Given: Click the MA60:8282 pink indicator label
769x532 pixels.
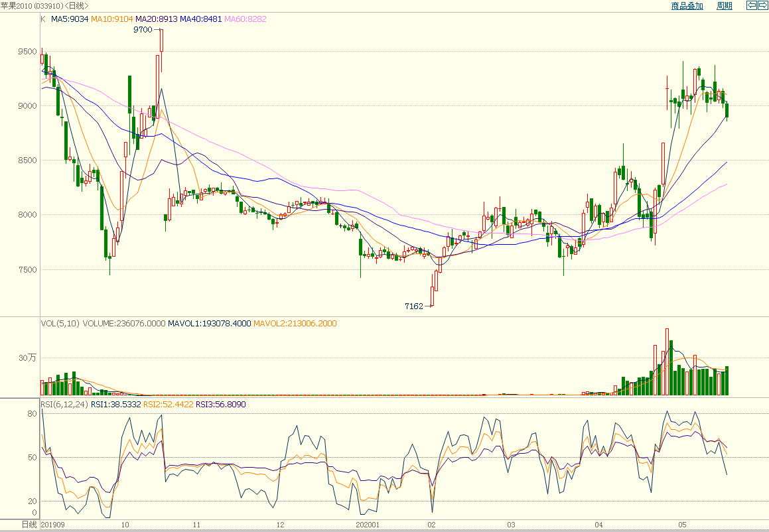Looking at the screenshot, I should click(245, 19).
